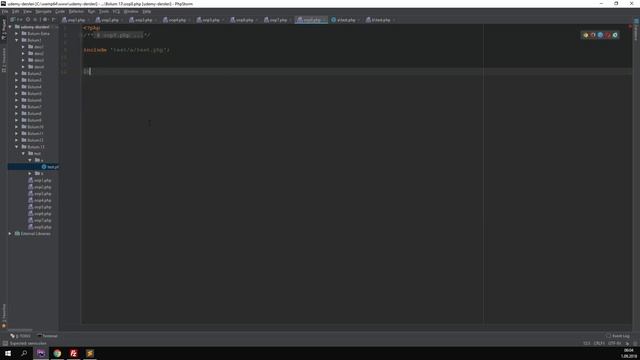This screenshot has height=360, width=640.
Task: Click the CRLF line separator in status bar
Action: [x=599, y=343]
